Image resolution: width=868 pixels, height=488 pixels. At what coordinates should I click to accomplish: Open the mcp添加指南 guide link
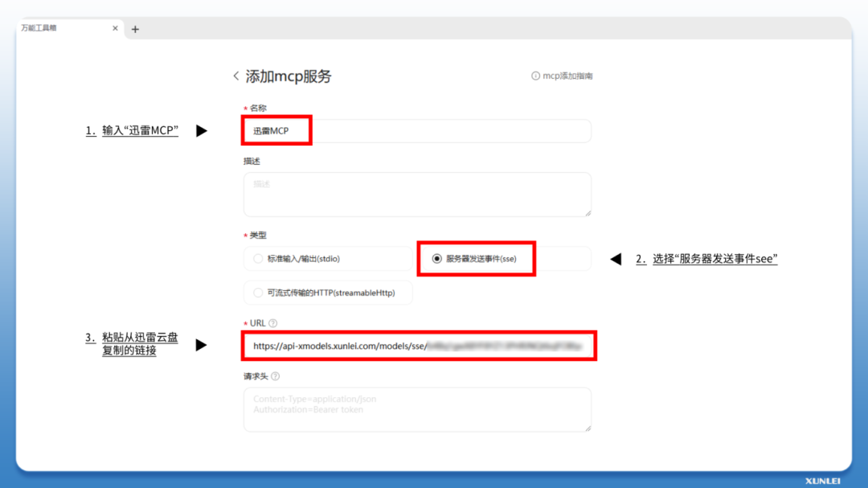click(567, 76)
